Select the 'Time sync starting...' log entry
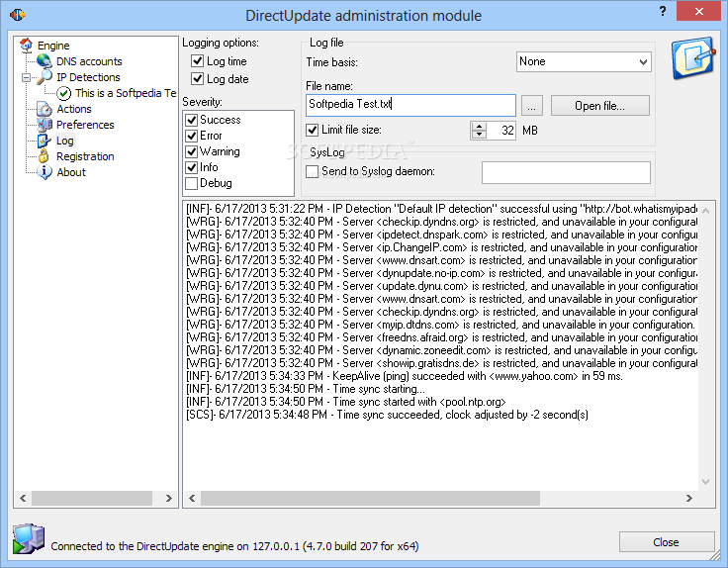The image size is (728, 568). pyautogui.click(x=306, y=389)
